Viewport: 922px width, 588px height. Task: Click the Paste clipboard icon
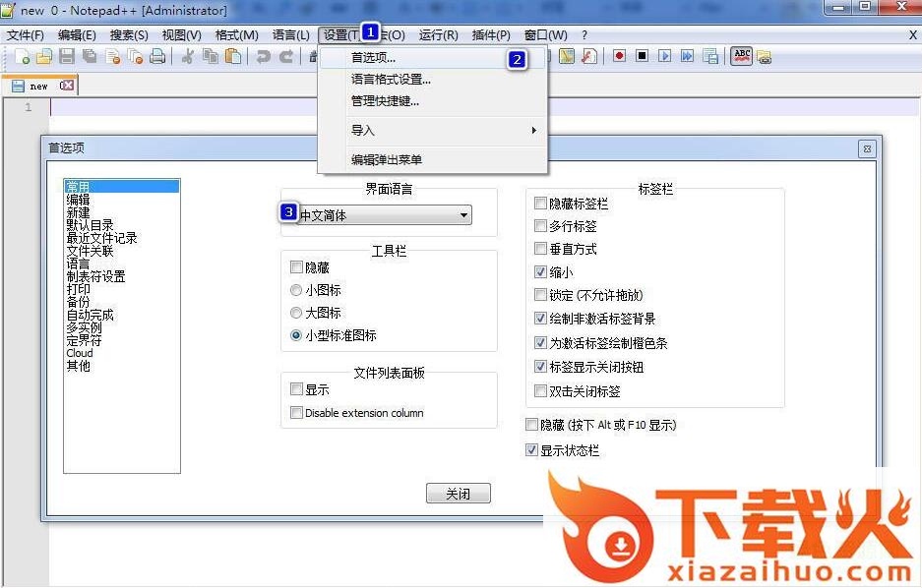click(x=233, y=56)
